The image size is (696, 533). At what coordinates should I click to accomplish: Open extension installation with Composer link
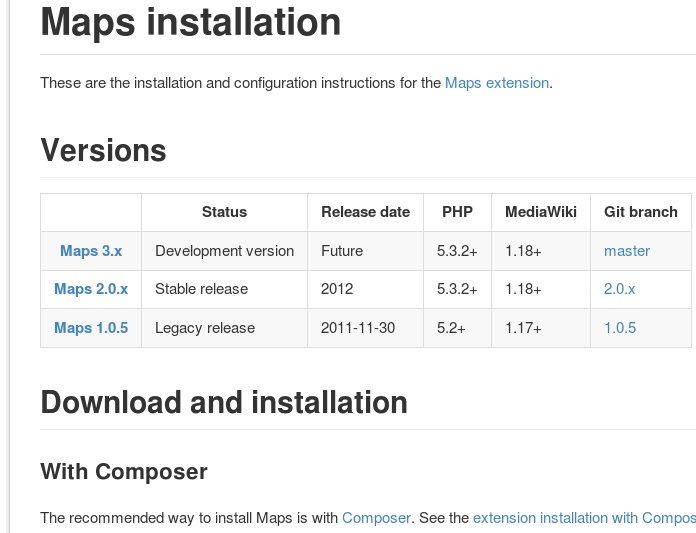coord(584,518)
